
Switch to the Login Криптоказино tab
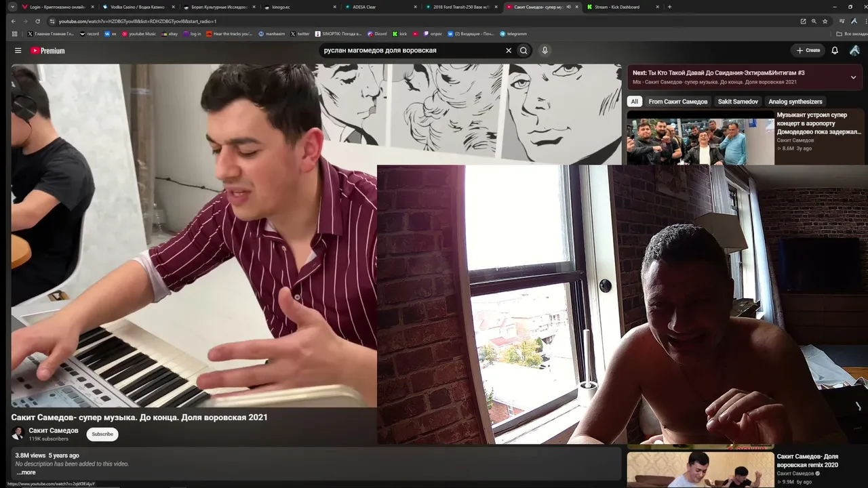click(x=58, y=7)
